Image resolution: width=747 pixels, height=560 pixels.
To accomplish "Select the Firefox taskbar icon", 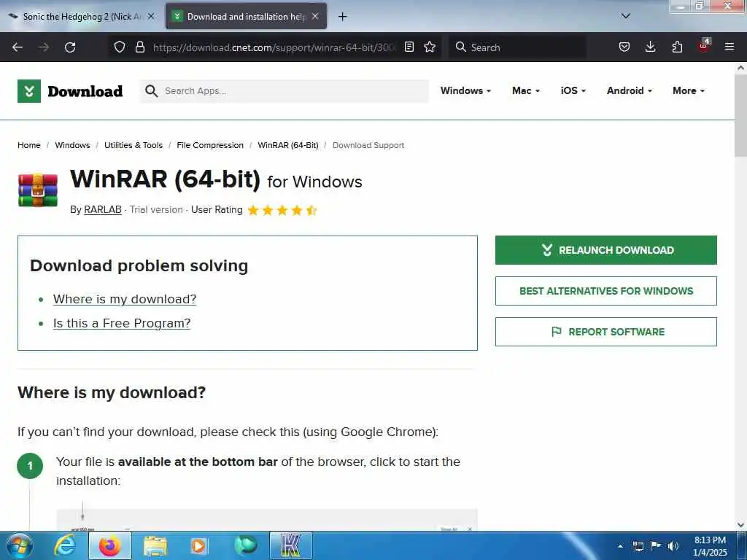I will click(110, 545).
